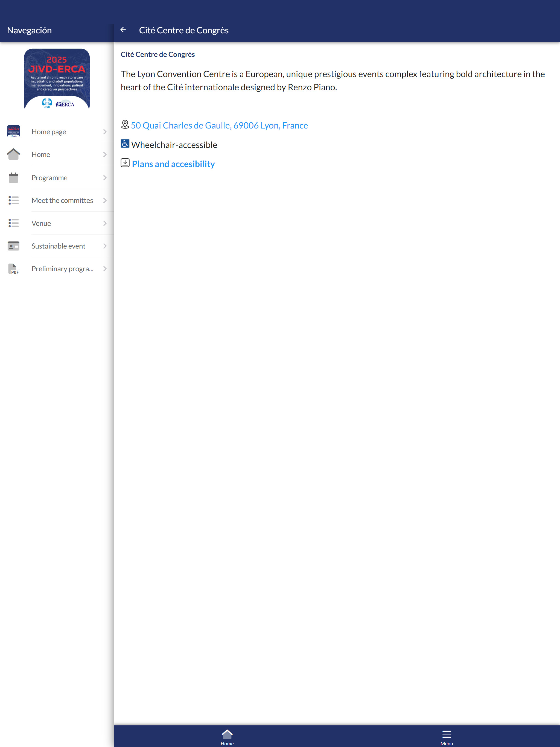Click the Lyon Convention Centre description paragraph
This screenshot has width=560, height=747.
pyautogui.click(x=333, y=80)
